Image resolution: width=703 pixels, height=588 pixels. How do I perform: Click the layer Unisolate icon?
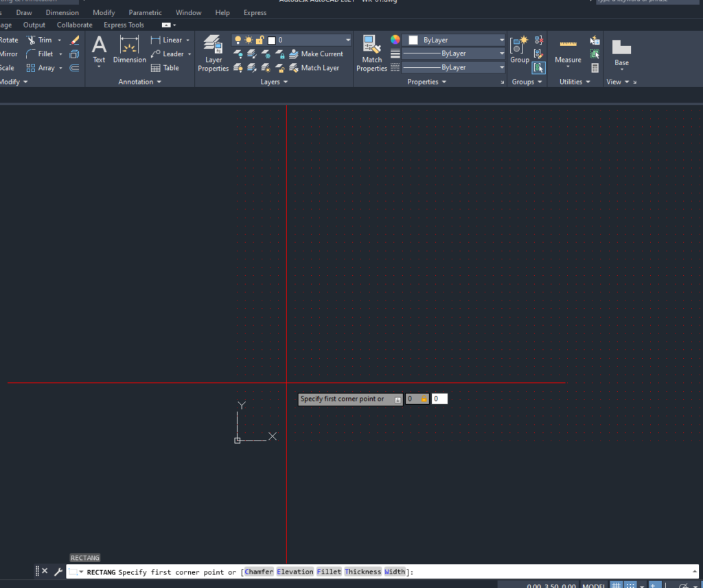[252, 68]
